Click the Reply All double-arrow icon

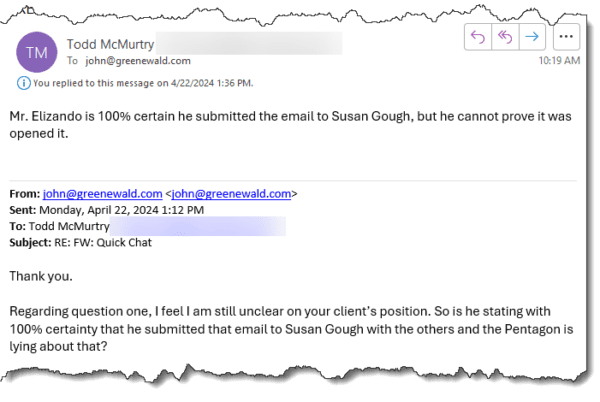click(x=505, y=37)
